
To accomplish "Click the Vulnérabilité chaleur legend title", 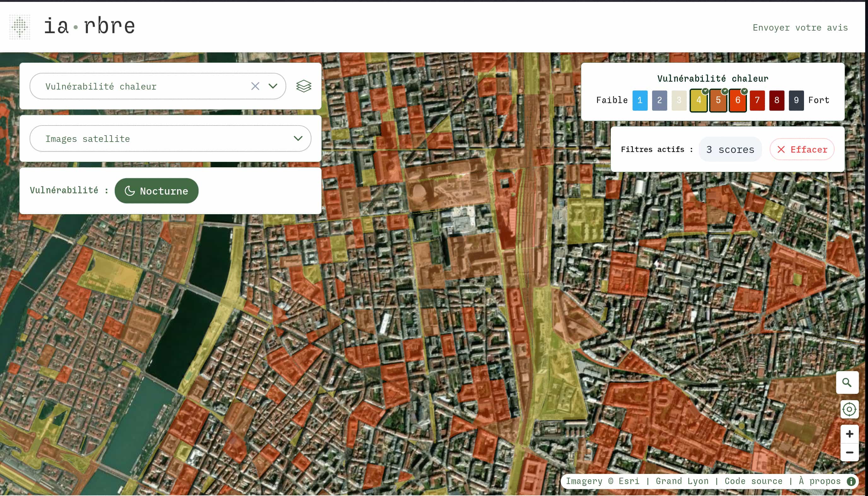I will (x=712, y=79).
